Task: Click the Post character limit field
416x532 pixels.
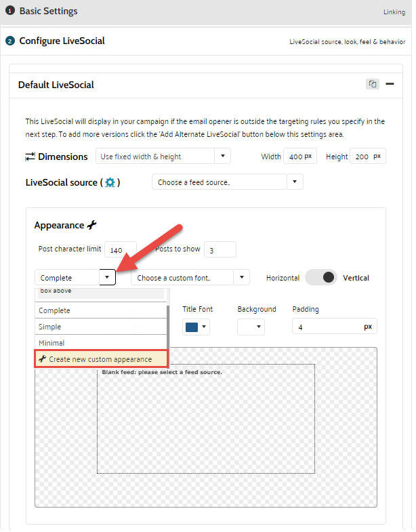Action: [x=121, y=249]
